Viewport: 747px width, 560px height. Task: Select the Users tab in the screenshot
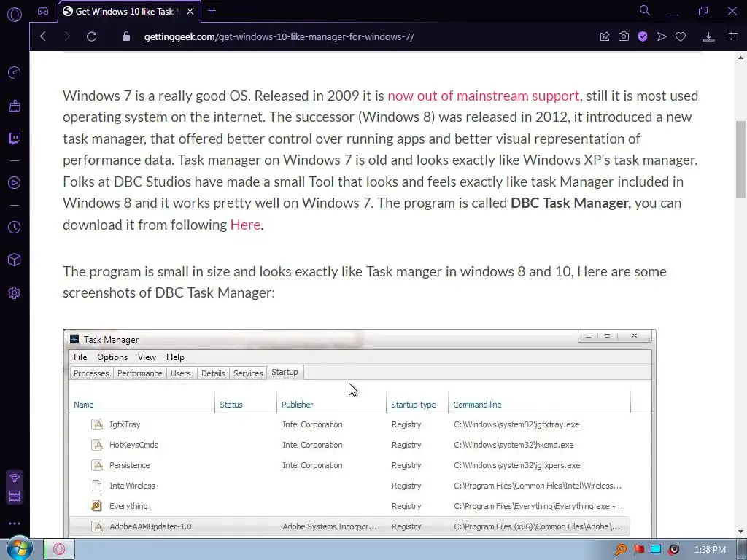click(x=181, y=373)
